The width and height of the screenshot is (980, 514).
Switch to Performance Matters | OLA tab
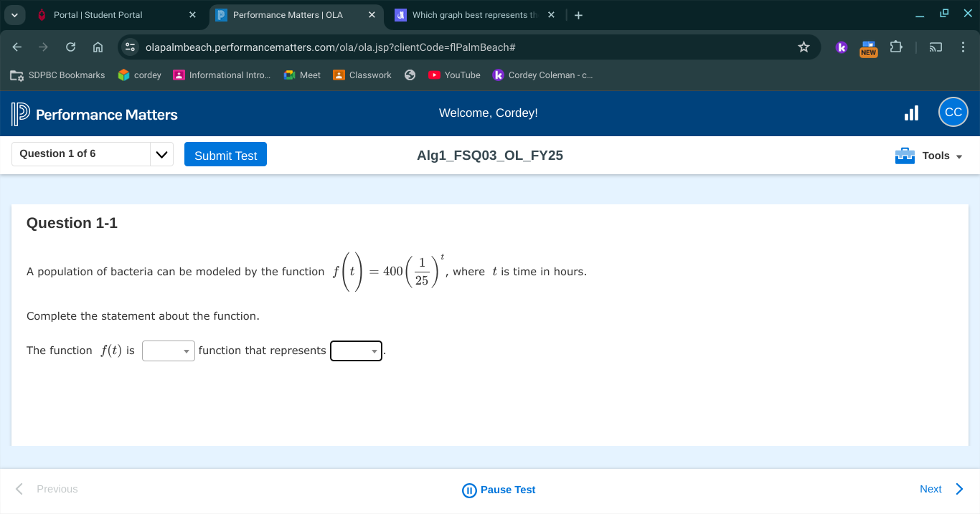[296, 15]
